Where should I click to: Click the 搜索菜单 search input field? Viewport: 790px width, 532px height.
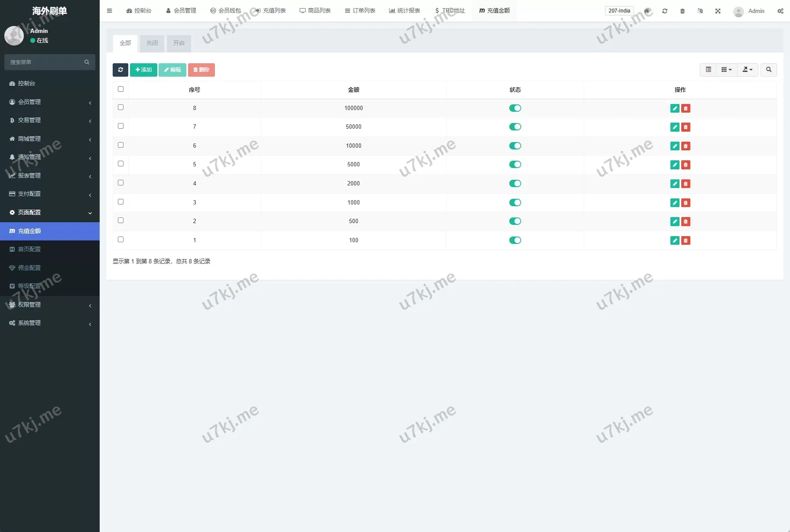46,62
